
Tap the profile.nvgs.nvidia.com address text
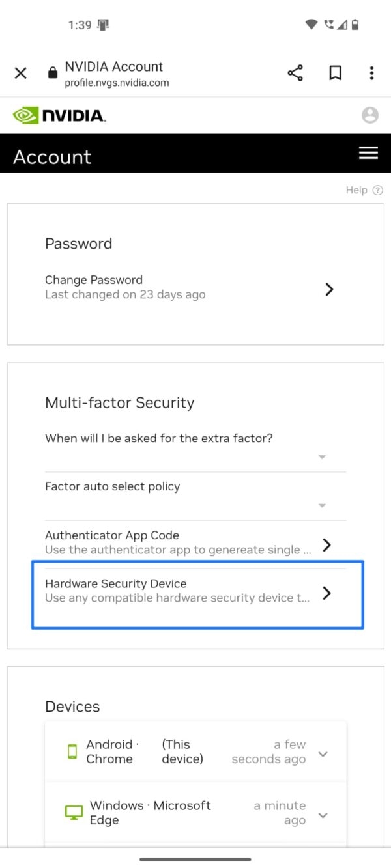click(x=116, y=83)
